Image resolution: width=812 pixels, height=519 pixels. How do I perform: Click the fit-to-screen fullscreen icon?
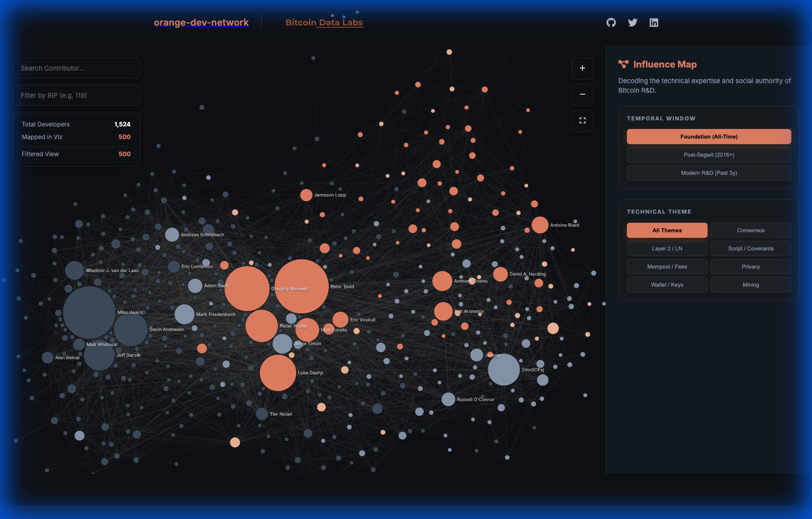[x=583, y=120]
